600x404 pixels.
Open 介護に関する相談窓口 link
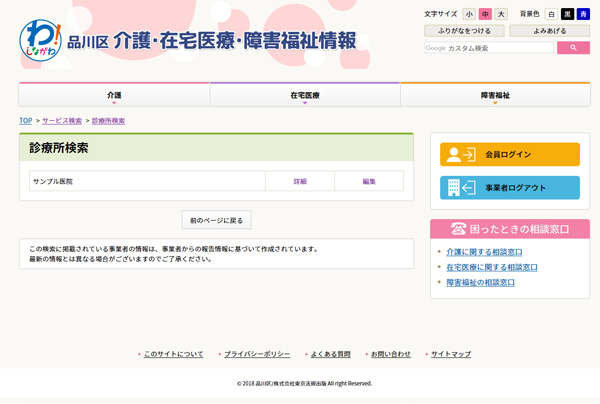[484, 252]
